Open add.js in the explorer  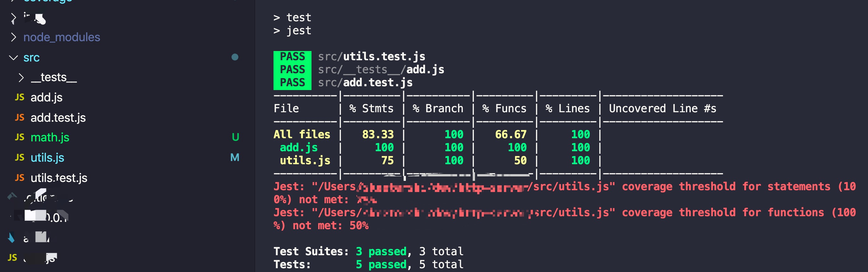point(47,98)
